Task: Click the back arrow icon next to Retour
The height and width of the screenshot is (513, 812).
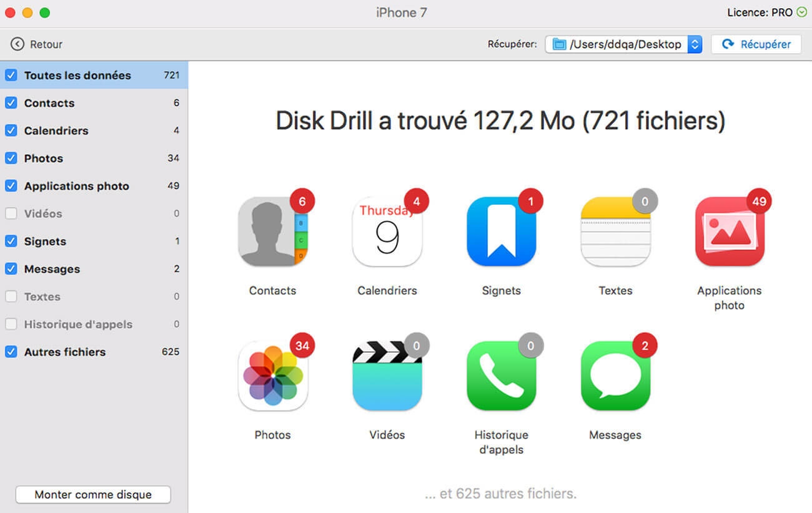Action: pyautogui.click(x=17, y=44)
